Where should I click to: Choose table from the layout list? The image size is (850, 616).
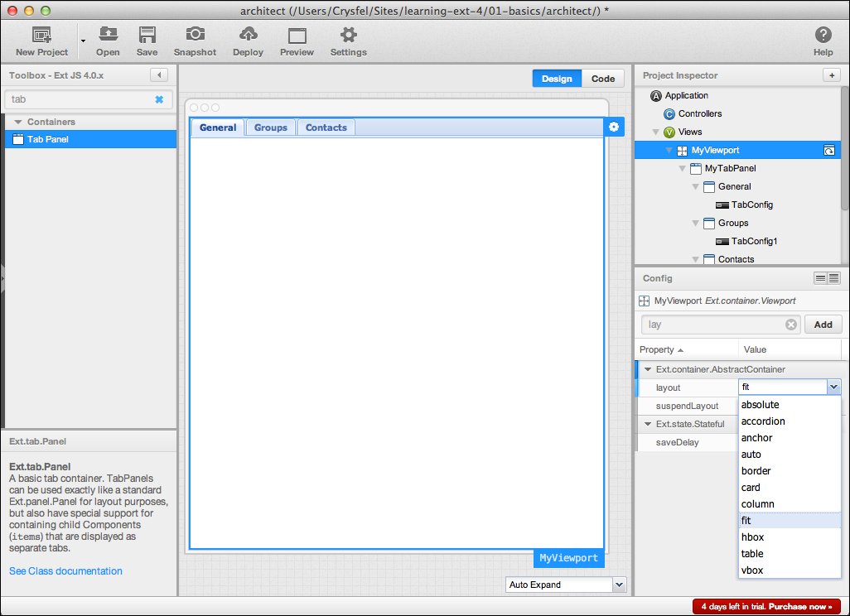[790, 554]
